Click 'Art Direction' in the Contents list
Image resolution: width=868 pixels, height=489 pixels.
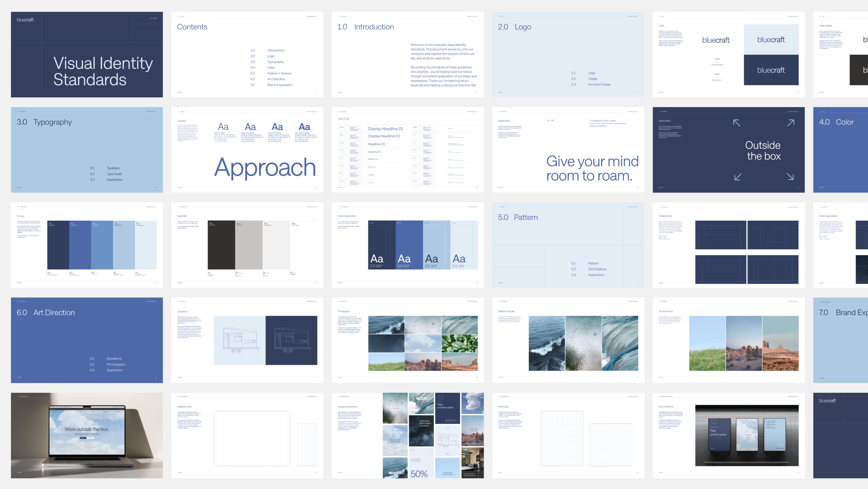[x=276, y=79]
